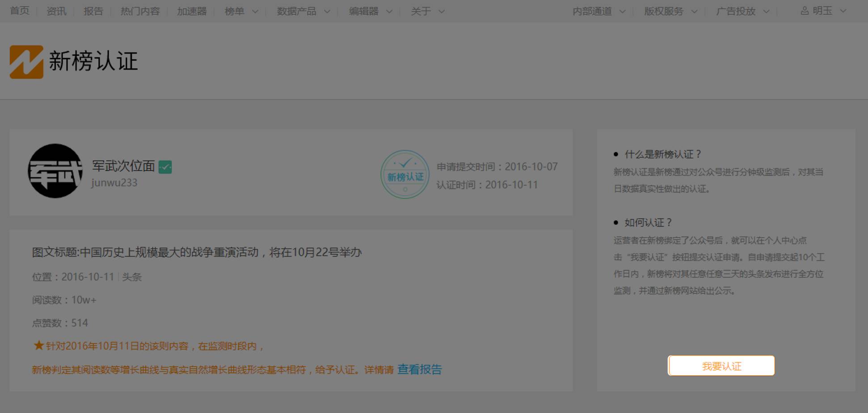Go to 首页 in the navigation bar
Screen dimensions: 868x413
pos(20,11)
